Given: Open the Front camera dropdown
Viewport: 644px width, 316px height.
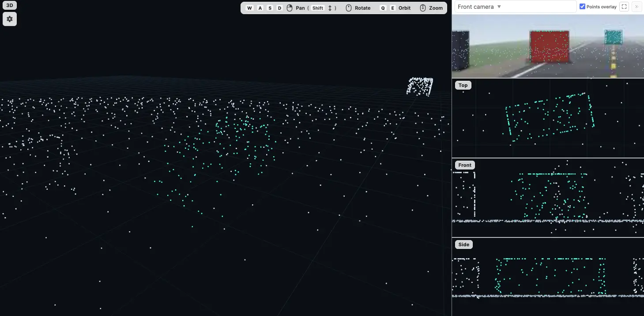Looking at the screenshot, I should [516, 7].
